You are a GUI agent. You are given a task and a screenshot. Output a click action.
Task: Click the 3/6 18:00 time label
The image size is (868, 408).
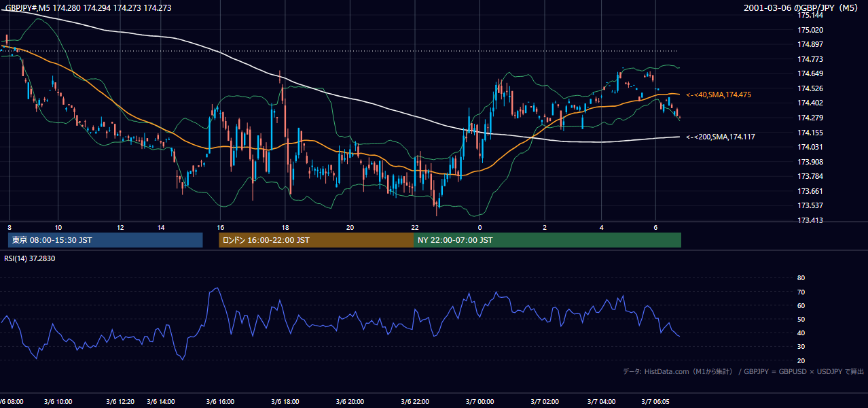tap(285, 401)
